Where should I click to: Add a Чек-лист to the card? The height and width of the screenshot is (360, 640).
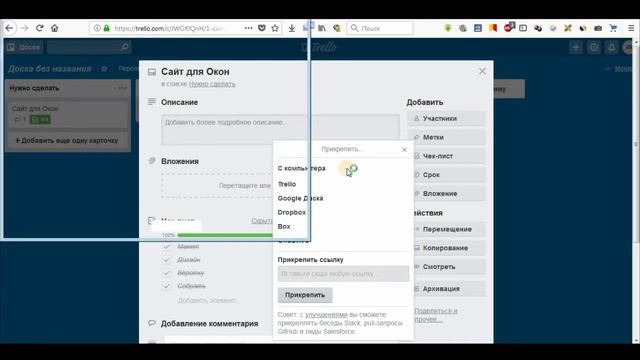[x=447, y=156]
